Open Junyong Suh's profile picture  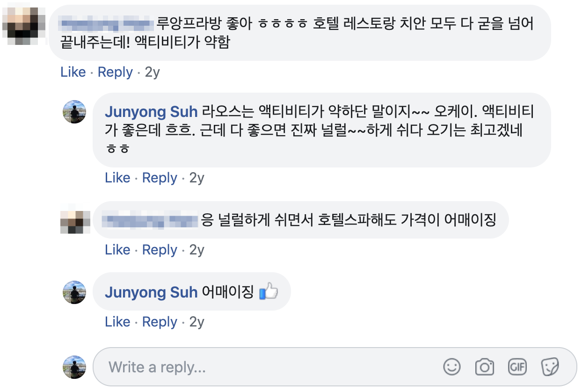pos(75,111)
